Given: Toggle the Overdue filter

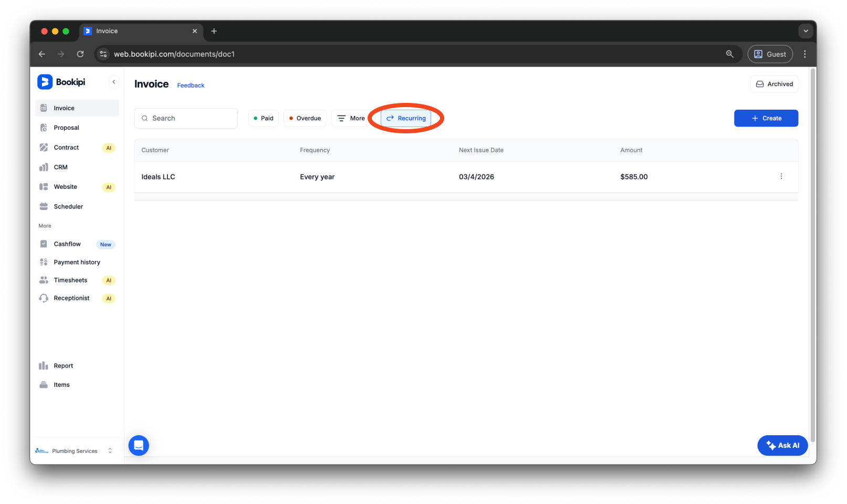Looking at the screenshot, I should click(x=305, y=118).
